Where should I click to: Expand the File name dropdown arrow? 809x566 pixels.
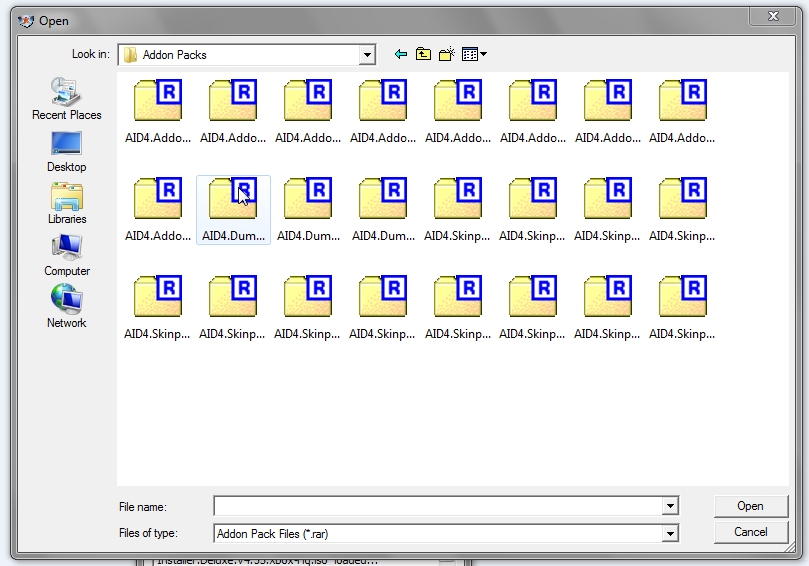[x=670, y=507]
